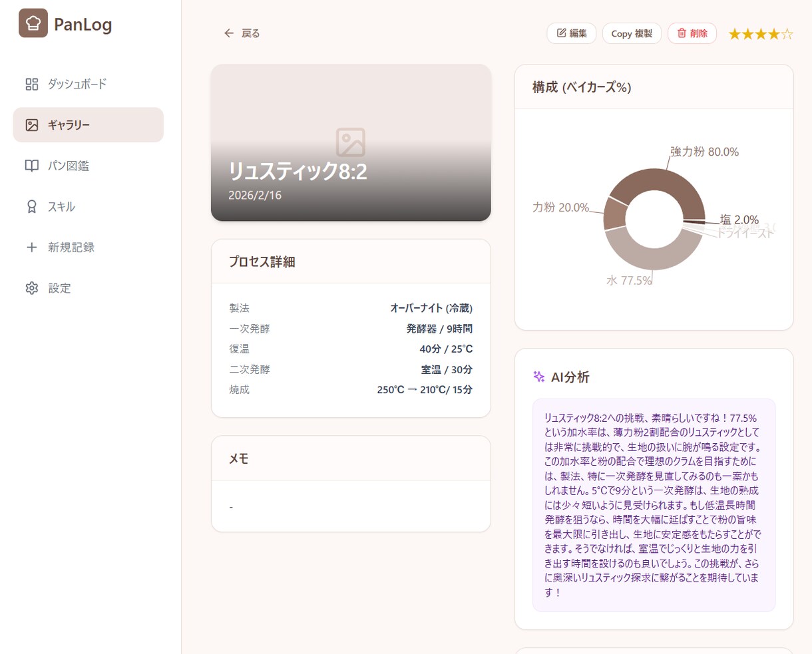Click the plus icon for 新規記録

point(32,247)
